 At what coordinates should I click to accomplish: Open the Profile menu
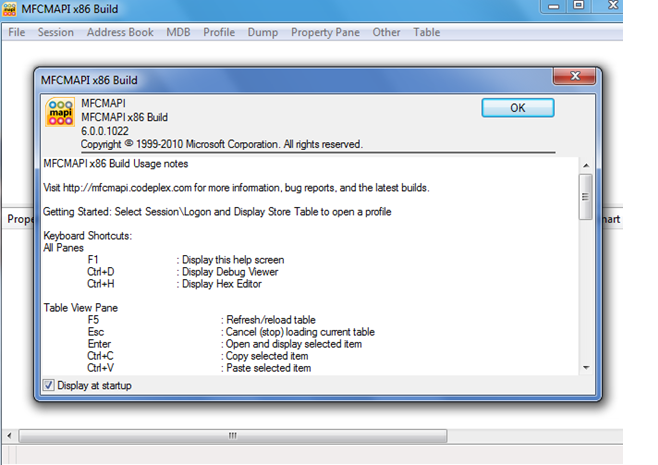pos(219,32)
